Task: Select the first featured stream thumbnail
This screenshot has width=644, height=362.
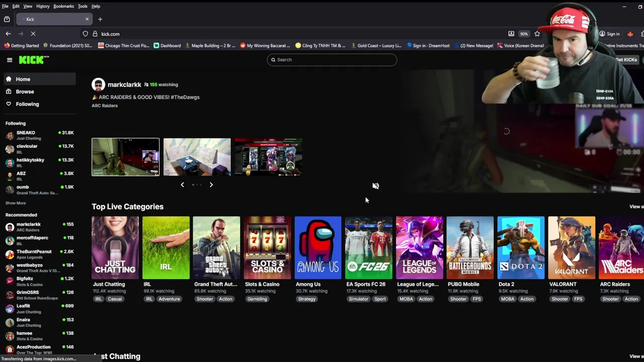Action: pos(125,157)
